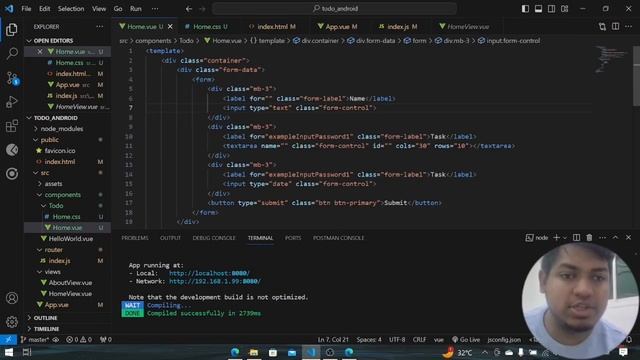Click the Explorer more actions ellipsis
The width and height of the screenshot is (640, 360).
click(100, 27)
